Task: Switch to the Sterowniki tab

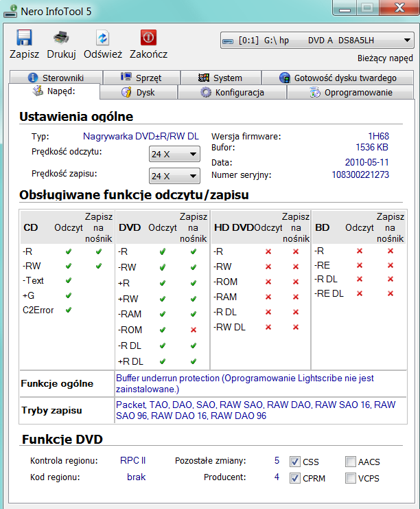Action: pyautogui.click(x=56, y=78)
